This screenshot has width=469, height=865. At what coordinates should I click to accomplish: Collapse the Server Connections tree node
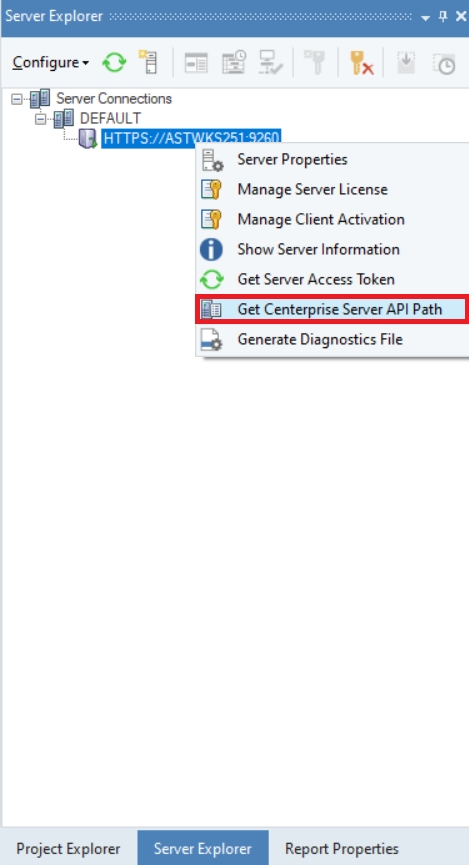coord(17,100)
